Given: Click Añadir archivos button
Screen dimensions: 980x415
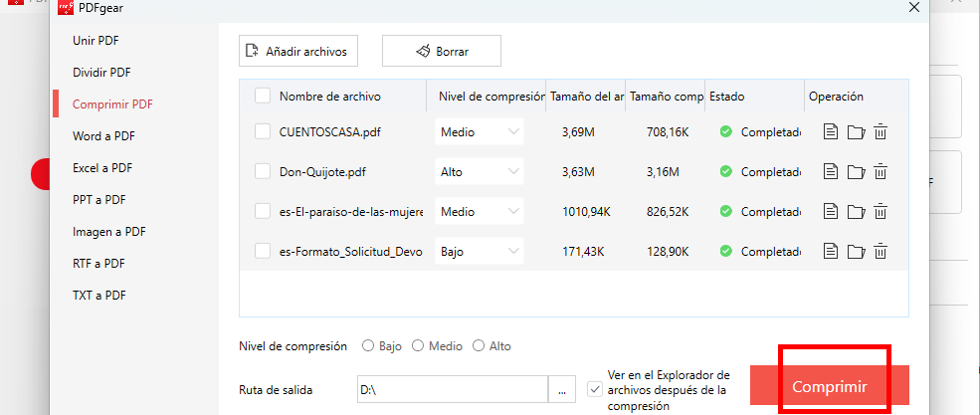Looking at the screenshot, I should click(298, 51).
